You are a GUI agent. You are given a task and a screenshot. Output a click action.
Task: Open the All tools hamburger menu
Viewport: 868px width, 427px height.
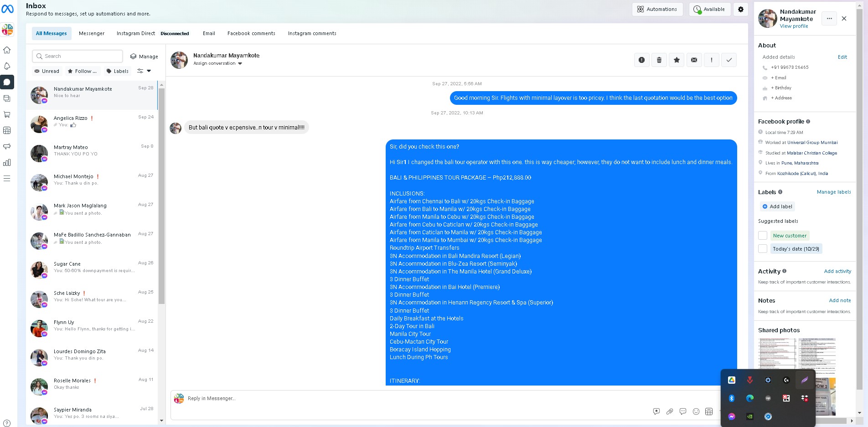point(7,178)
